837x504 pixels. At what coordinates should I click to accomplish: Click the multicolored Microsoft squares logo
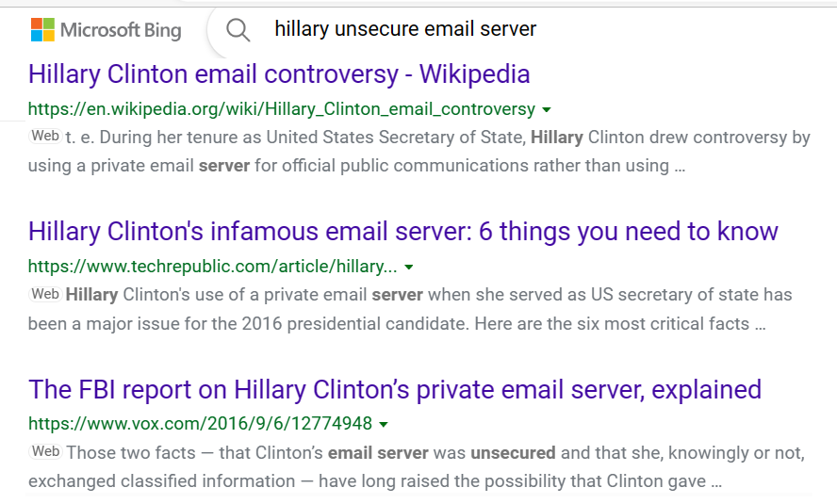click(42, 30)
